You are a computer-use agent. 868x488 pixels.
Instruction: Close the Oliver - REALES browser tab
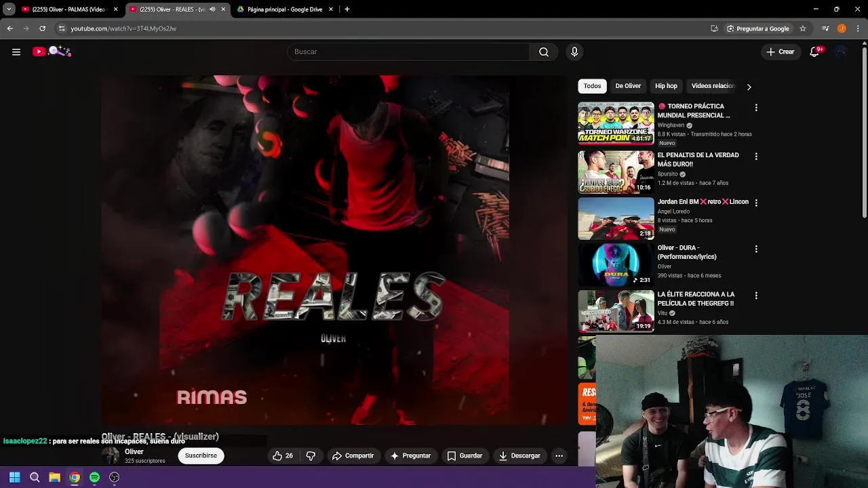point(223,9)
